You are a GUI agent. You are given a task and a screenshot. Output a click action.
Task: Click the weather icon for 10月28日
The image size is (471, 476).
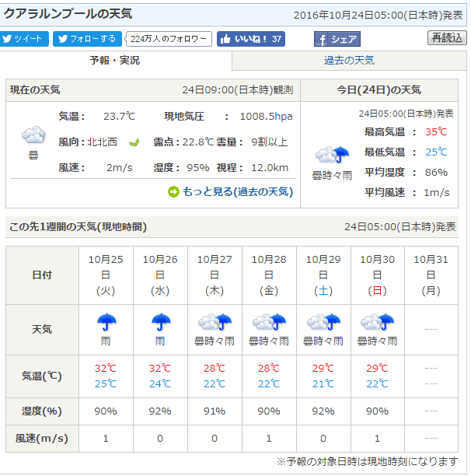pos(269,320)
